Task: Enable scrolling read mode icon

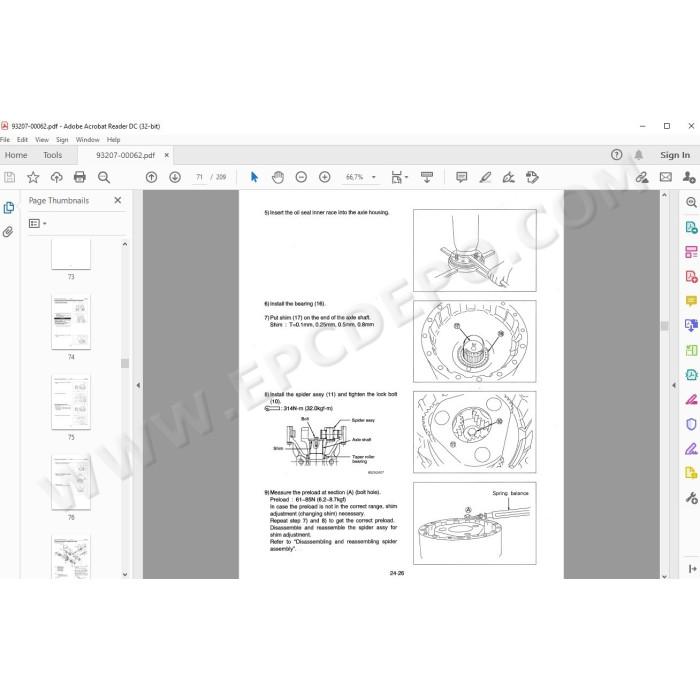Action: 427,177
